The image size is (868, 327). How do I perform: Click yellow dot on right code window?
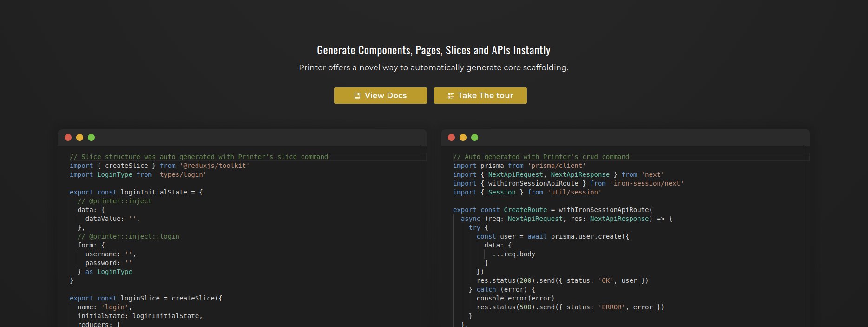coord(463,137)
